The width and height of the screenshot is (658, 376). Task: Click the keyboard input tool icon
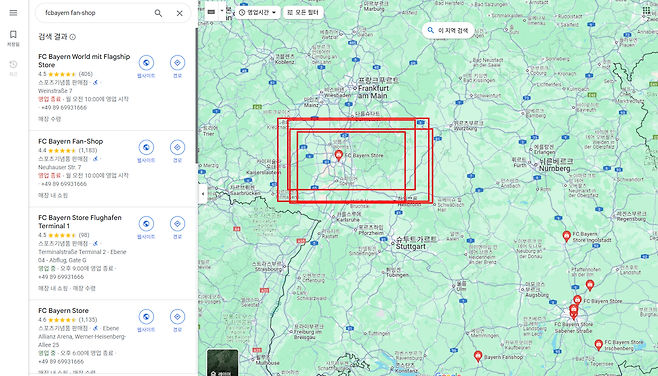click(212, 12)
